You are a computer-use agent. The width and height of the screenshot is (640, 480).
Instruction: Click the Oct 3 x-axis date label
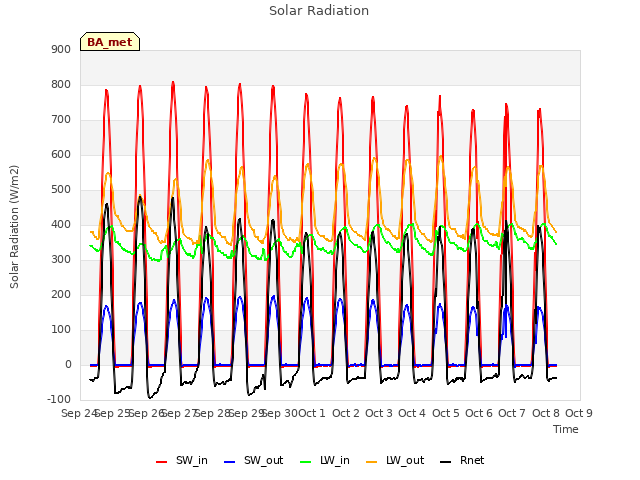tap(379, 413)
